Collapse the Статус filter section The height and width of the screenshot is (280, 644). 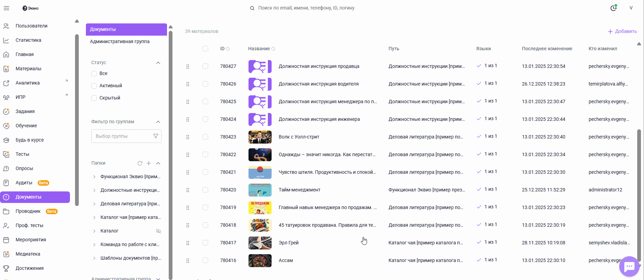158,63
